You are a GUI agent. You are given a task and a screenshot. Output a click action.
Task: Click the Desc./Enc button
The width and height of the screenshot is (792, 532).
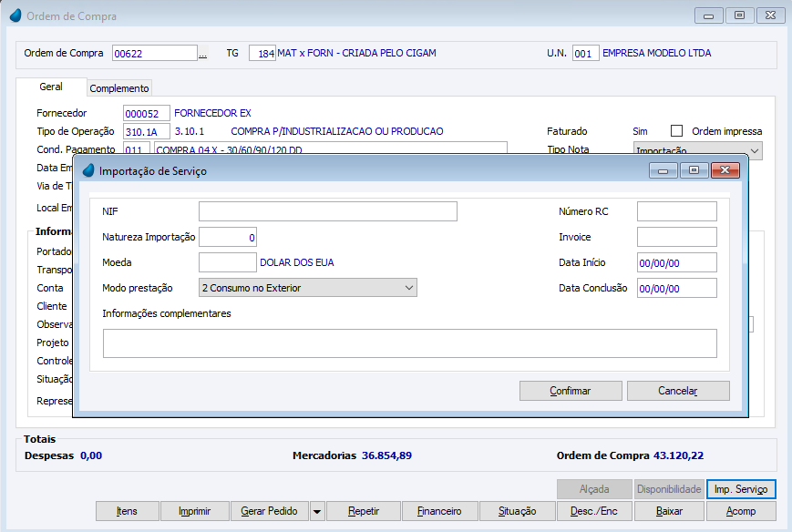point(594,511)
